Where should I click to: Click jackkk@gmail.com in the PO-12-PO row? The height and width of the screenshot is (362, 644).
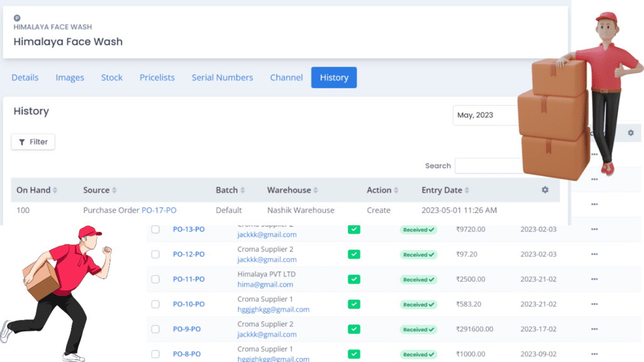pos(267,260)
